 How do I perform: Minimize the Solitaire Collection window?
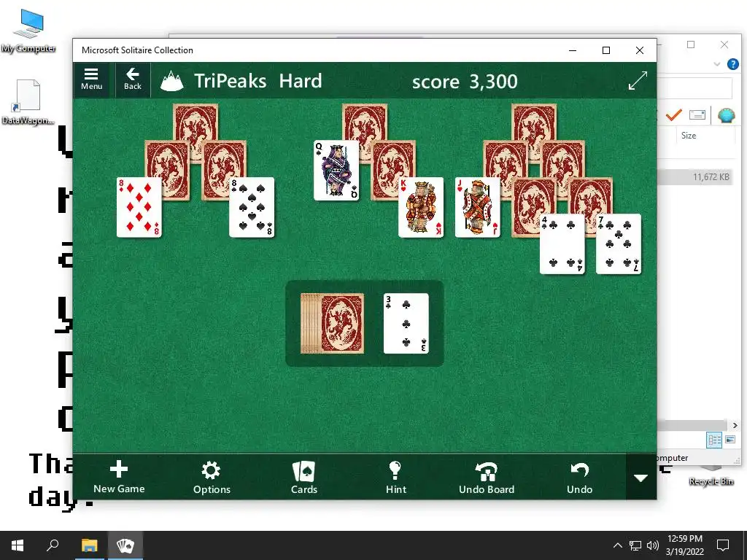point(573,50)
